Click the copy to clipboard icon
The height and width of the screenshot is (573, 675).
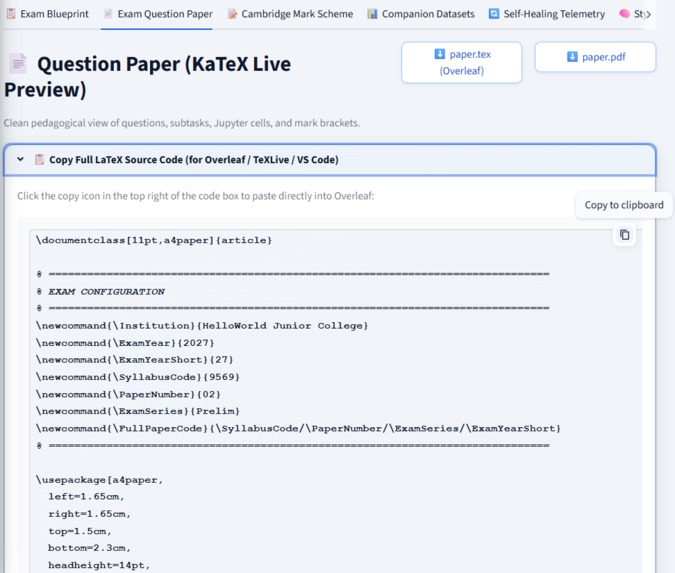click(x=625, y=235)
